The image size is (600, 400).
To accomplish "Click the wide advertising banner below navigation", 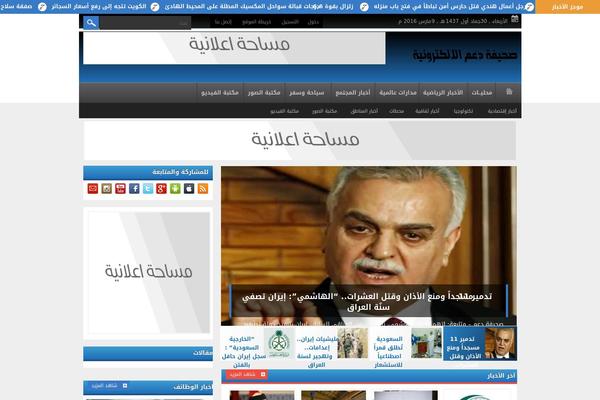I will (300, 140).
